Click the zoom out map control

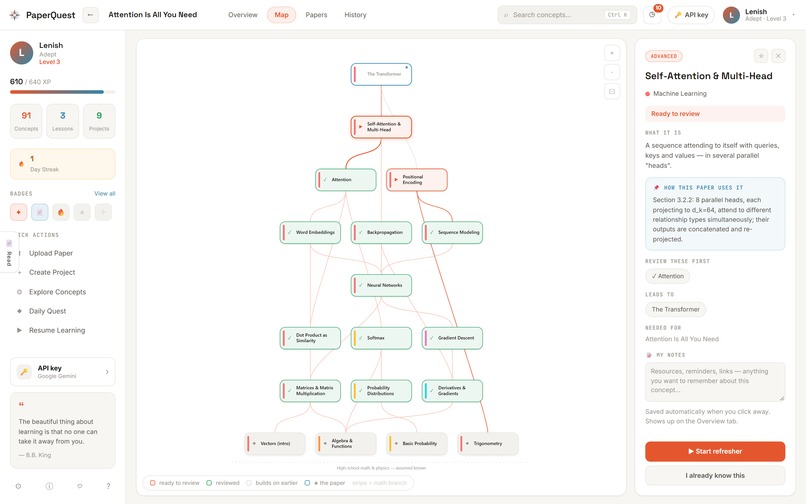point(612,73)
